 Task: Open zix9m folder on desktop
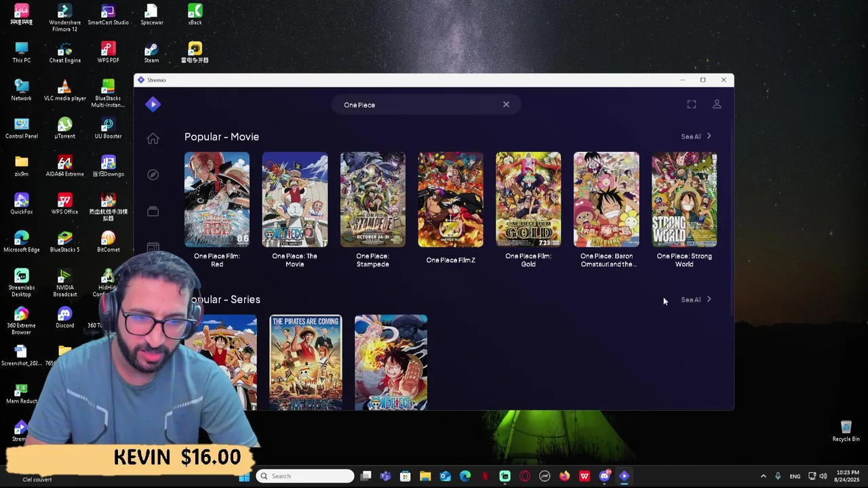(21, 167)
